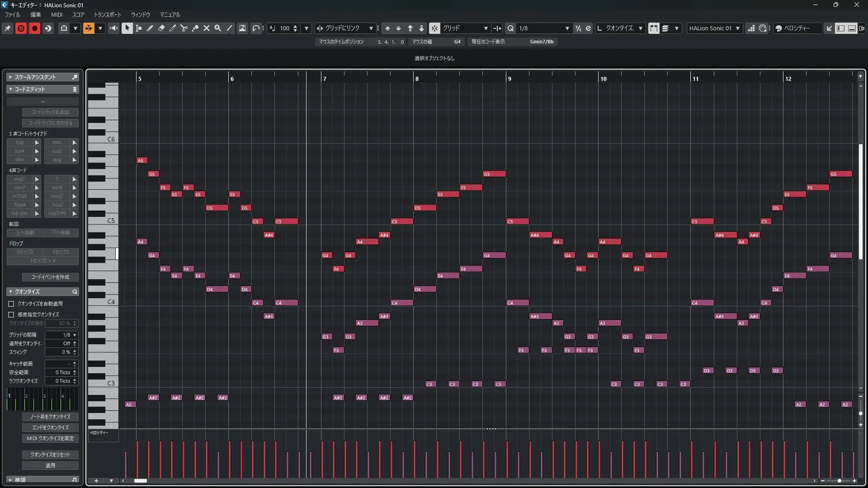Select the Glue tool
Screen dimensions: 868x488
click(x=195, y=28)
